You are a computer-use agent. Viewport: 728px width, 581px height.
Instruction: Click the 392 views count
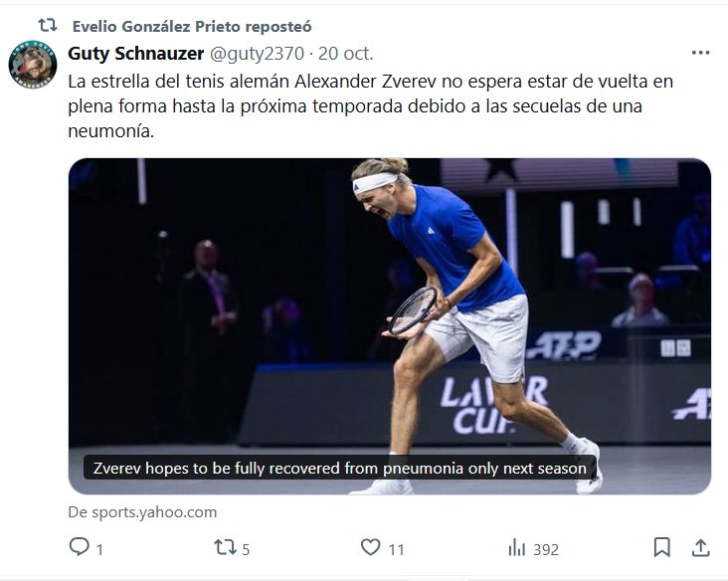[x=546, y=549]
